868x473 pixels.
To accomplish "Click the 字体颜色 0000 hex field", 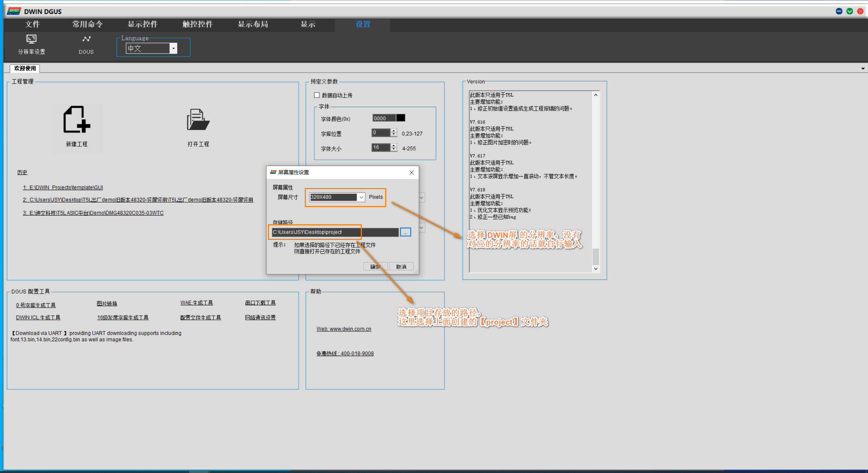I will 384,118.
